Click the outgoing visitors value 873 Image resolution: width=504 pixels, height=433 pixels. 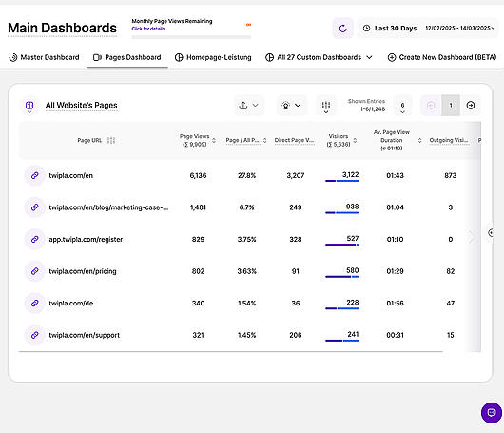coord(451,175)
